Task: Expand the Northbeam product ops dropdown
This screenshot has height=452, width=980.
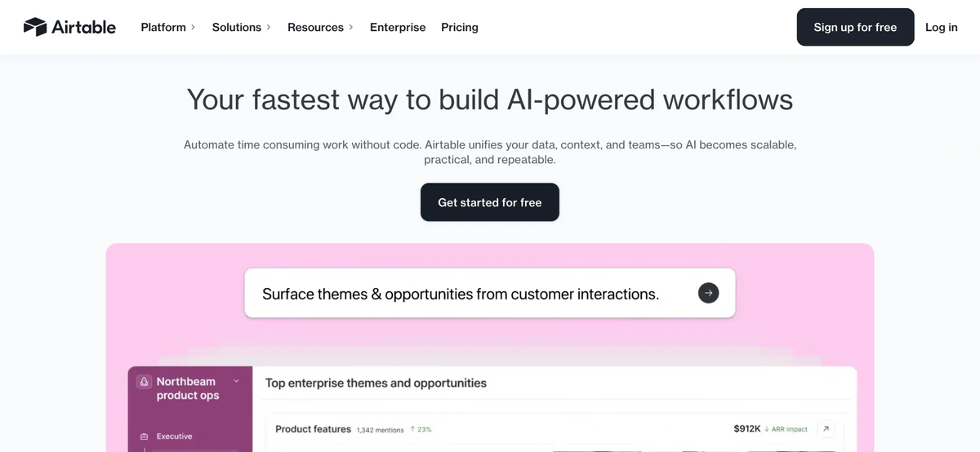Action: (x=236, y=381)
